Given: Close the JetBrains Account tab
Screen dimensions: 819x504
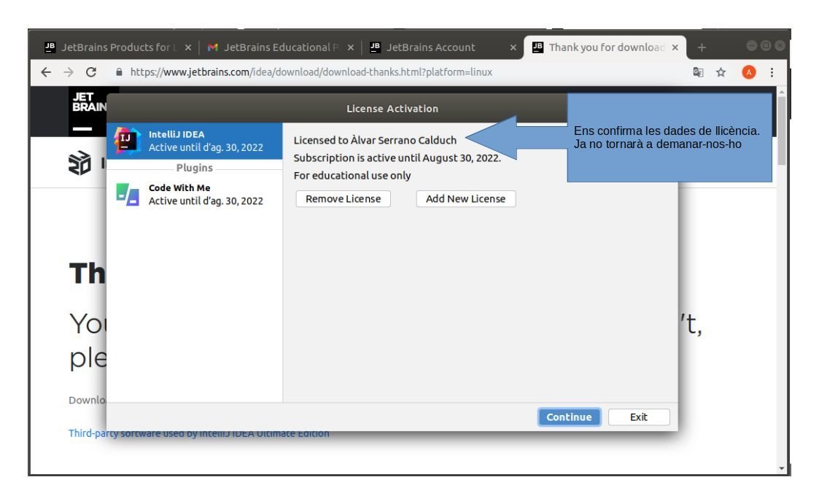Looking at the screenshot, I should point(513,47).
